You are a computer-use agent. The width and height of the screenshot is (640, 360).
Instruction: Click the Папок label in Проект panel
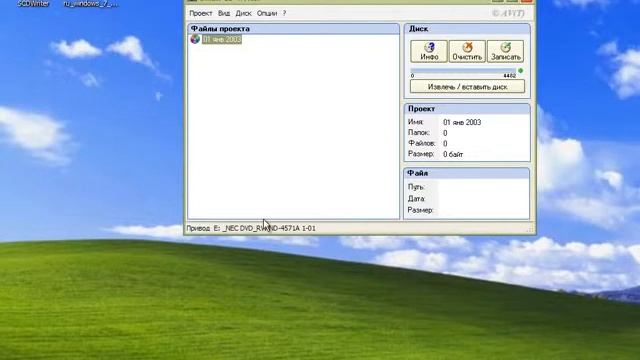coord(419,133)
